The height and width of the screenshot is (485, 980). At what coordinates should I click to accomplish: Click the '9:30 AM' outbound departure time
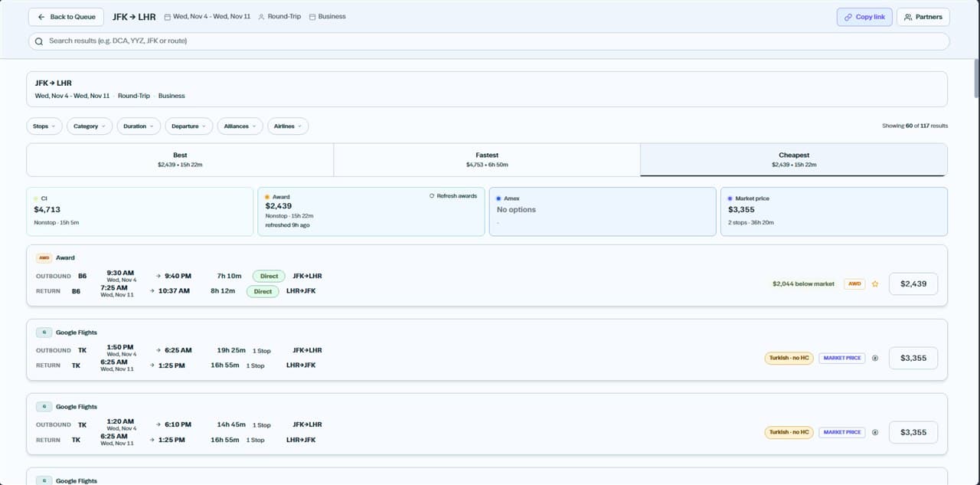pos(120,273)
